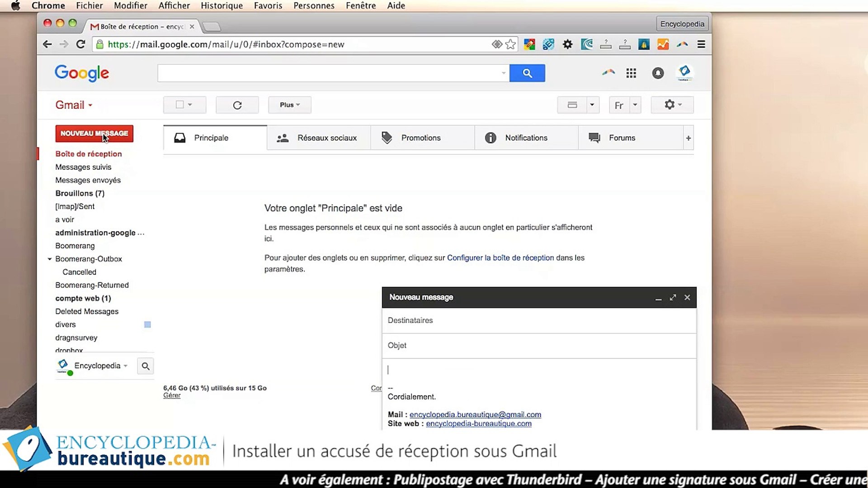The height and width of the screenshot is (488, 868).
Task: Click into the Objet subject field
Action: click(538, 346)
